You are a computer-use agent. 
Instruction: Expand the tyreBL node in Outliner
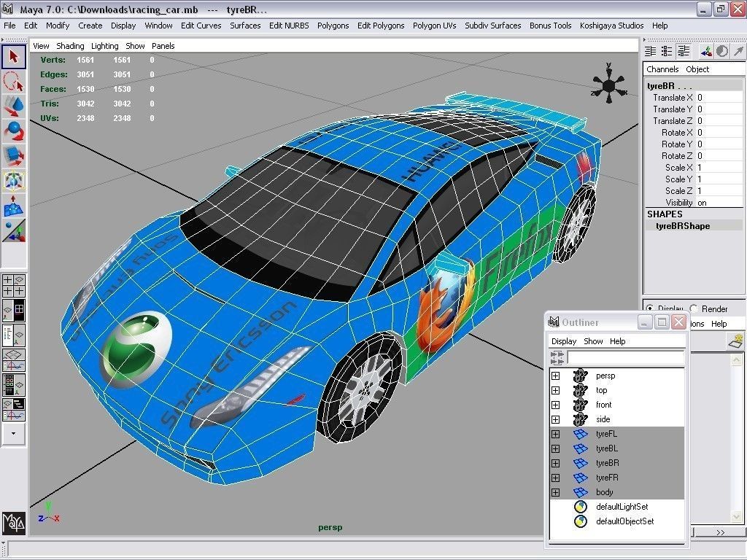555,448
